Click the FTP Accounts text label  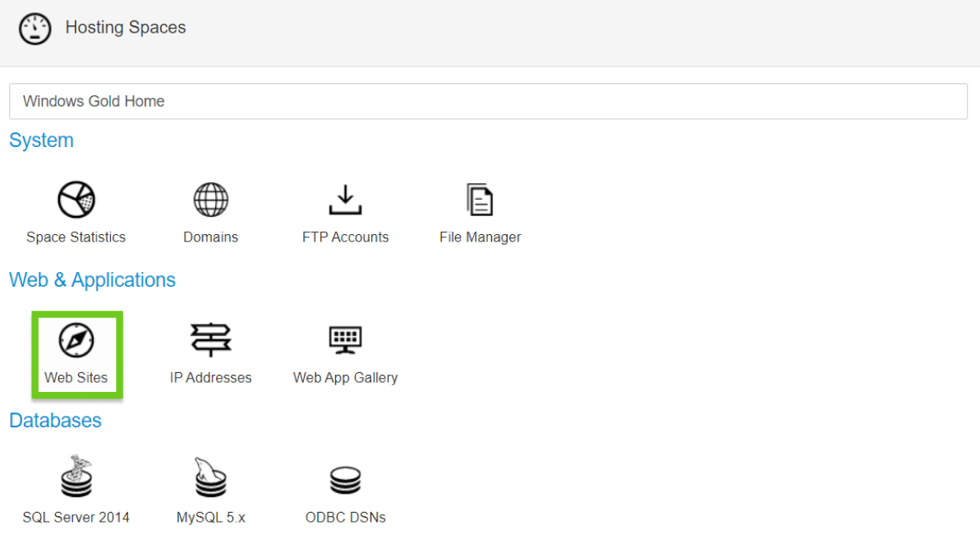[345, 237]
